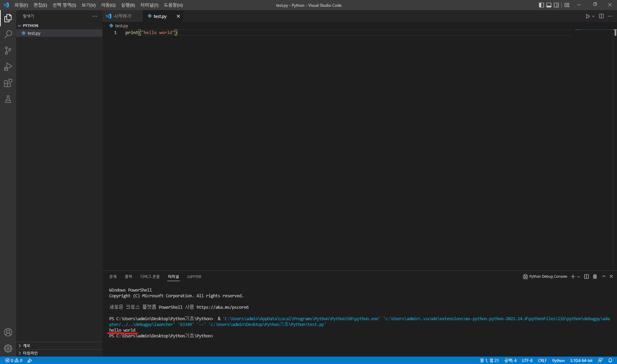Open launch profile dropdown next to plus
This screenshot has height=364, width=617.
point(579,276)
